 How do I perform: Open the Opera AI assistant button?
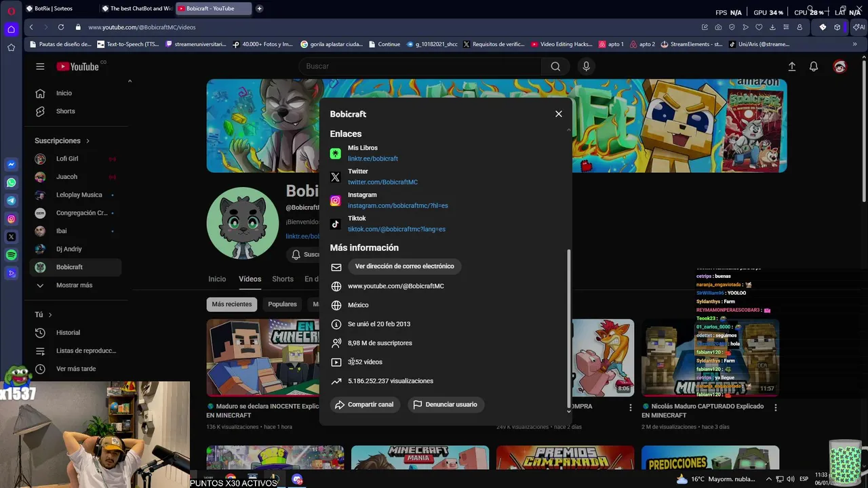(859, 27)
